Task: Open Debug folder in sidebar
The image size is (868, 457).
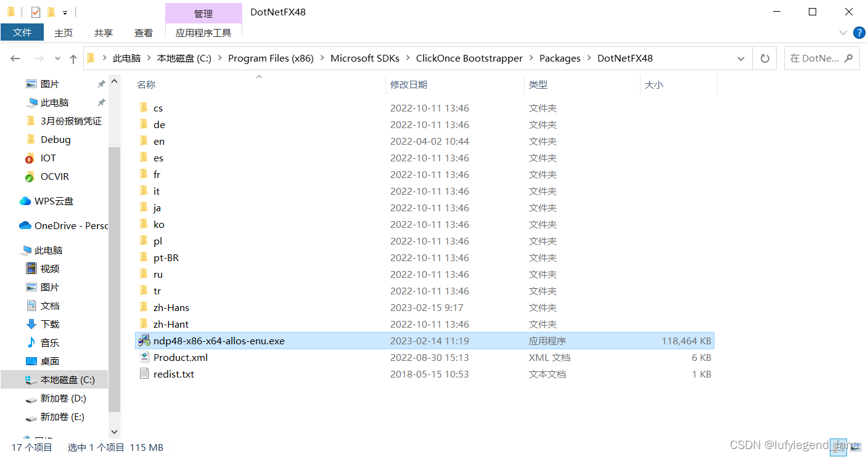Action: coord(49,140)
